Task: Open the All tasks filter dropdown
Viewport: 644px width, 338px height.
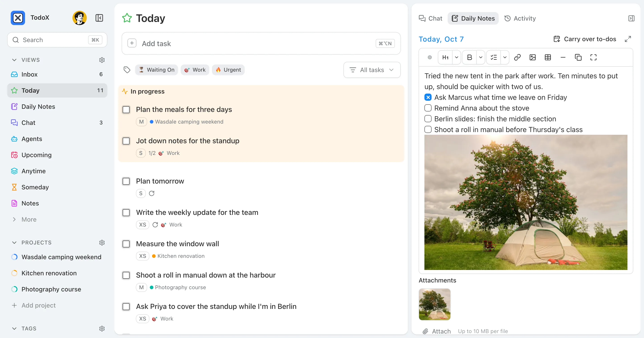Action: pos(372,70)
